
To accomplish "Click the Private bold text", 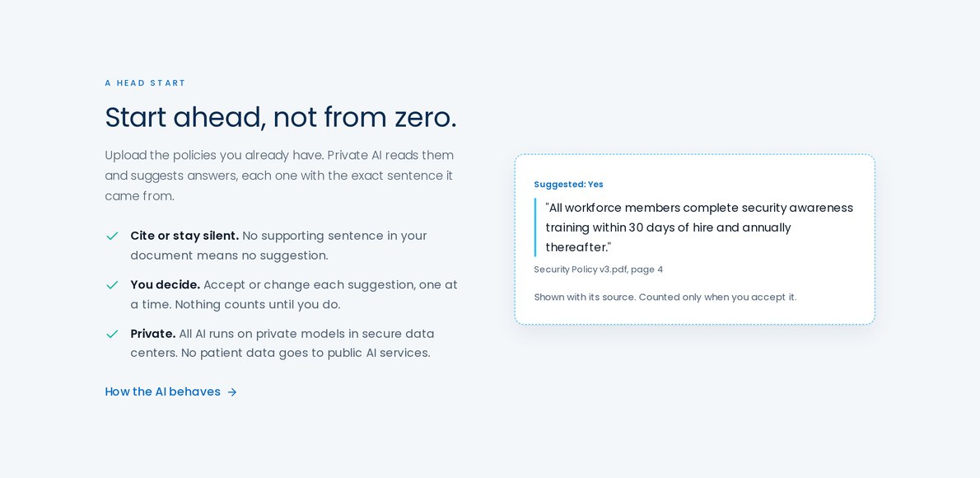I will [x=152, y=334].
